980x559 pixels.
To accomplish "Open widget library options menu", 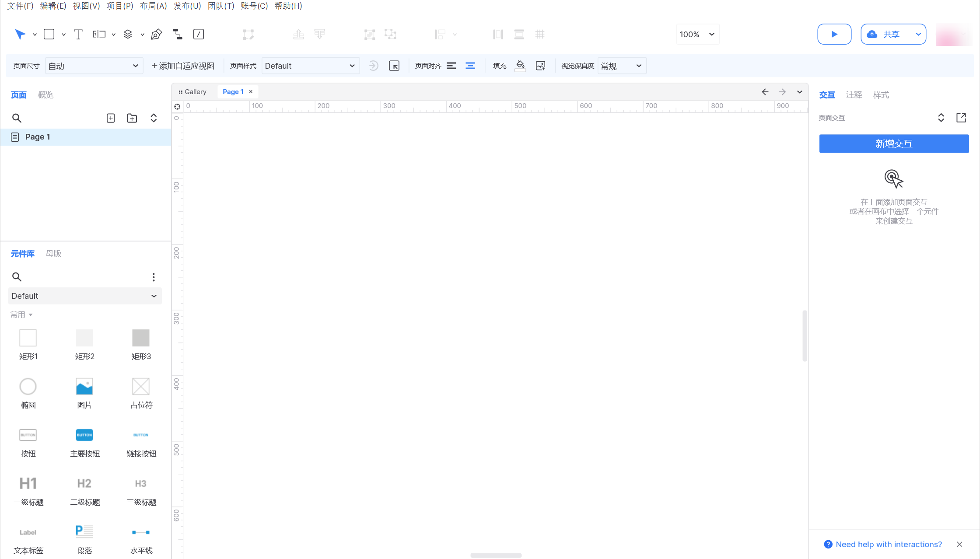I will [x=154, y=277].
